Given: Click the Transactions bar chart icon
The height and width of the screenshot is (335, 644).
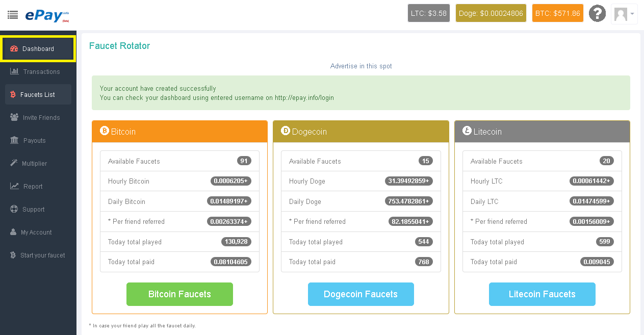Looking at the screenshot, I should pos(14,72).
